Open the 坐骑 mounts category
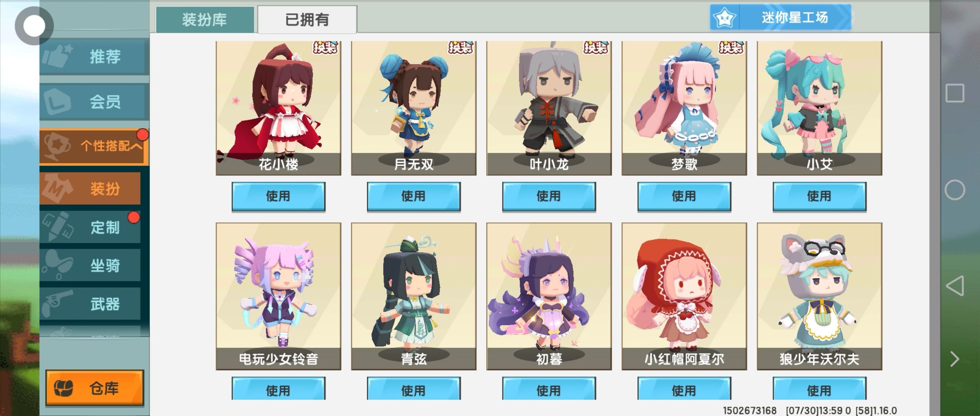 pos(90,265)
